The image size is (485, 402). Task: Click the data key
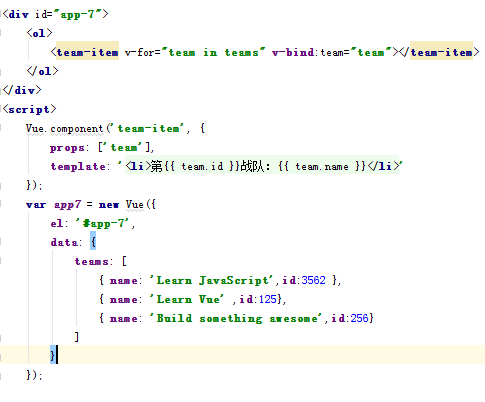[x=64, y=242]
